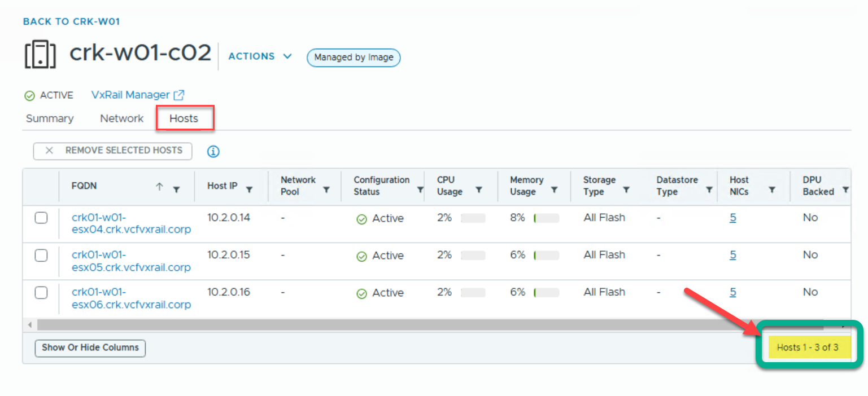Go back to CRK-W01 link
This screenshot has height=396, width=868.
[x=71, y=21]
